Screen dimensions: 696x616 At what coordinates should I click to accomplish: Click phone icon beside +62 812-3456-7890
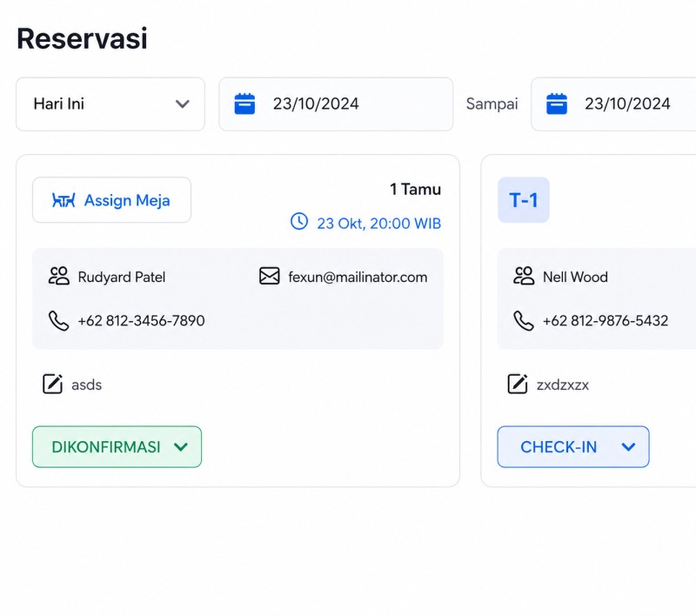click(58, 321)
